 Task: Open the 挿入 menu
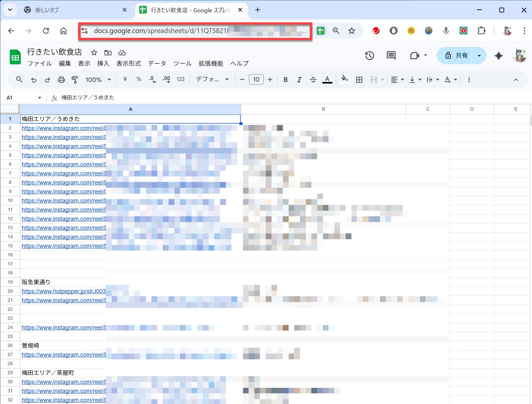(x=103, y=63)
